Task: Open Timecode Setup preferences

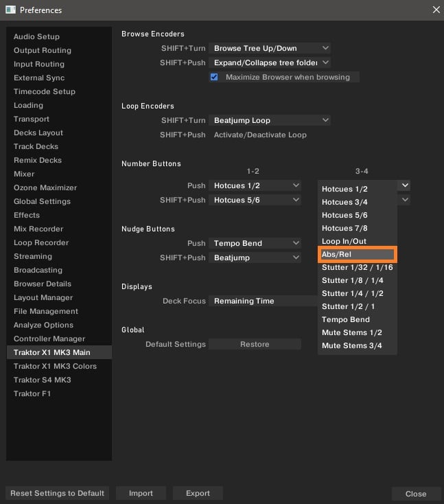Action: [59, 91]
